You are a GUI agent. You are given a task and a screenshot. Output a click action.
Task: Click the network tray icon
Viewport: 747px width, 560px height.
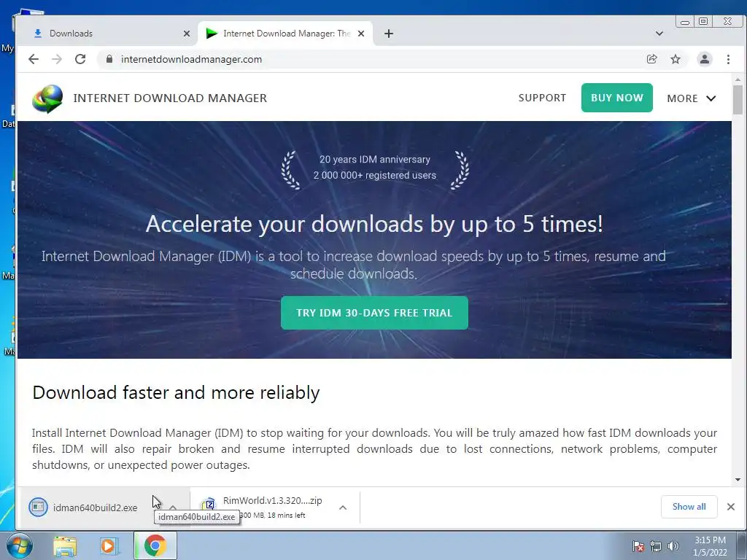pos(656,546)
